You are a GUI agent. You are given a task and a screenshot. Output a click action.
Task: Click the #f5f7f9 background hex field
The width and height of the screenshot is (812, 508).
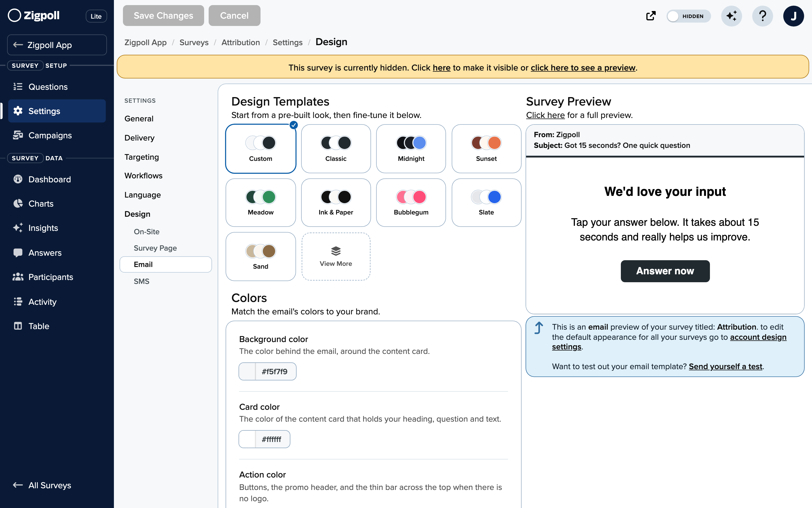(275, 371)
